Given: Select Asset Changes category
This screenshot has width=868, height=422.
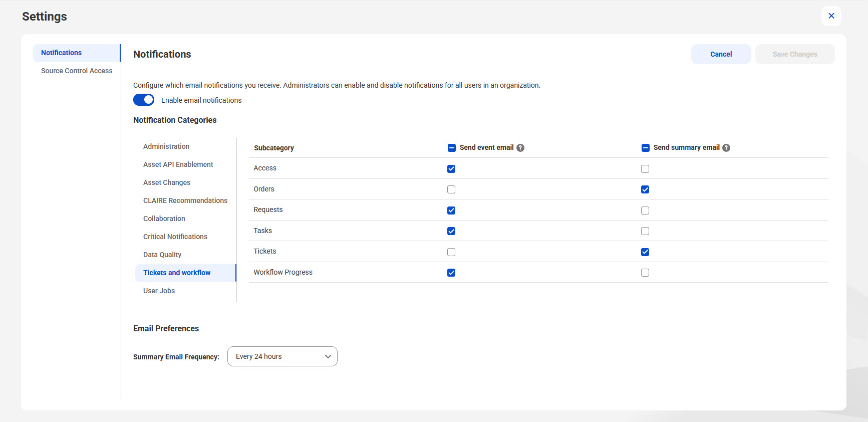Looking at the screenshot, I should (x=185, y=182).
